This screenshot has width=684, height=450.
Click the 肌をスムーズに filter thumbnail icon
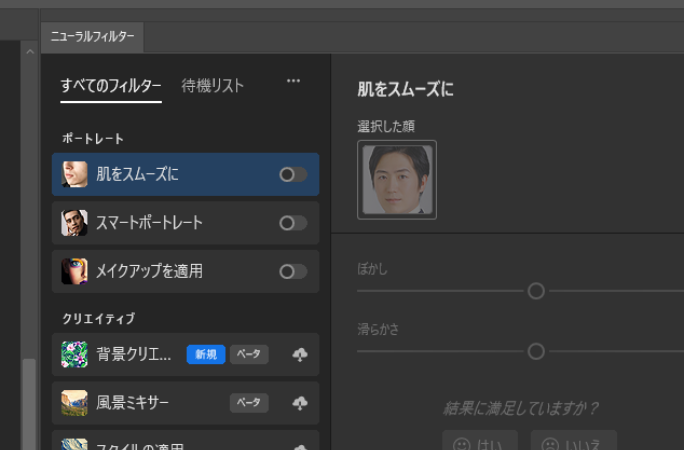pos(74,174)
